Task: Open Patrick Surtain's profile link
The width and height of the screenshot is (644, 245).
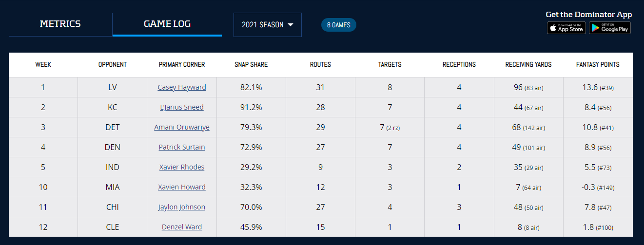Action: (182, 148)
